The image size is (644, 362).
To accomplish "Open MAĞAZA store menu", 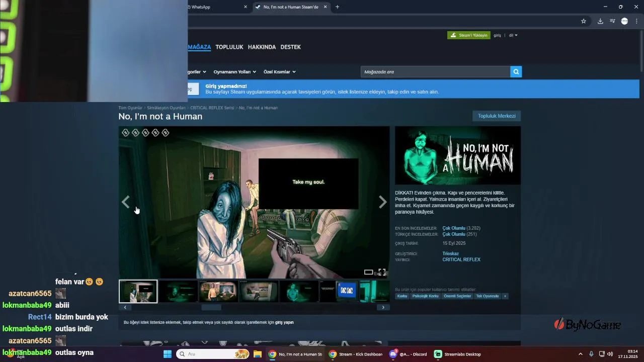I will coord(199,47).
